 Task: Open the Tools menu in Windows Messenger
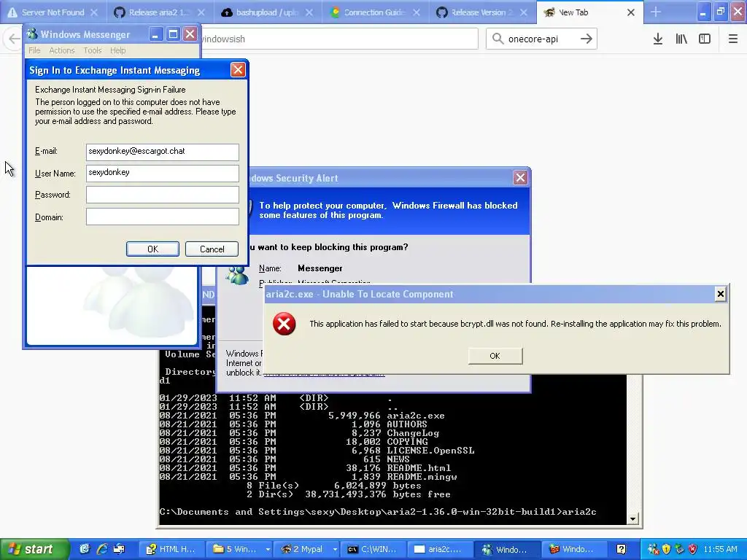click(93, 50)
